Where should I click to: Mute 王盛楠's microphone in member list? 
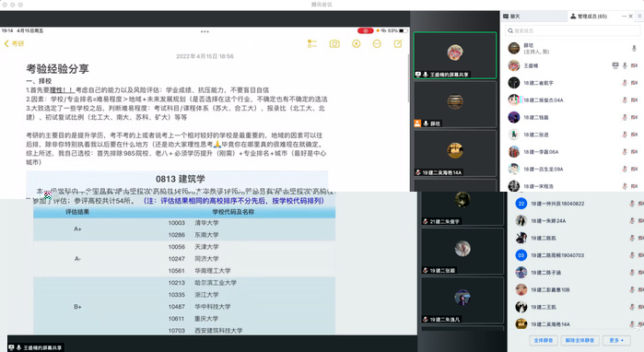[625, 65]
